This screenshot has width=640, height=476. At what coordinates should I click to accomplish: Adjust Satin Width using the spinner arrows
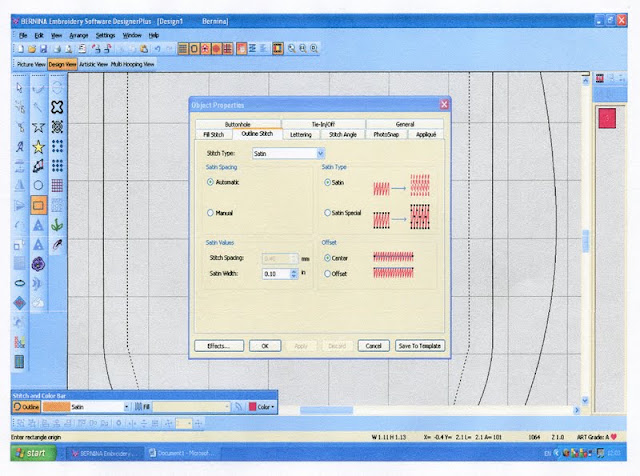(x=294, y=274)
